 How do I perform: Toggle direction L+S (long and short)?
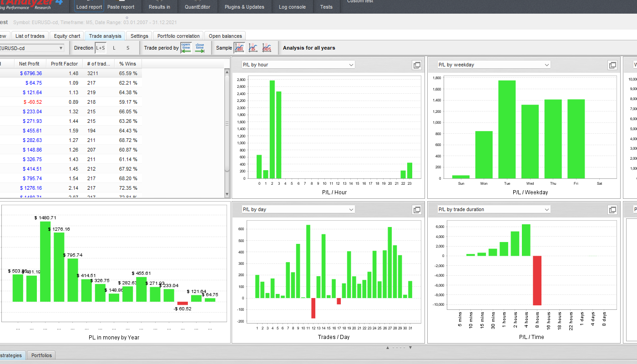[100, 48]
